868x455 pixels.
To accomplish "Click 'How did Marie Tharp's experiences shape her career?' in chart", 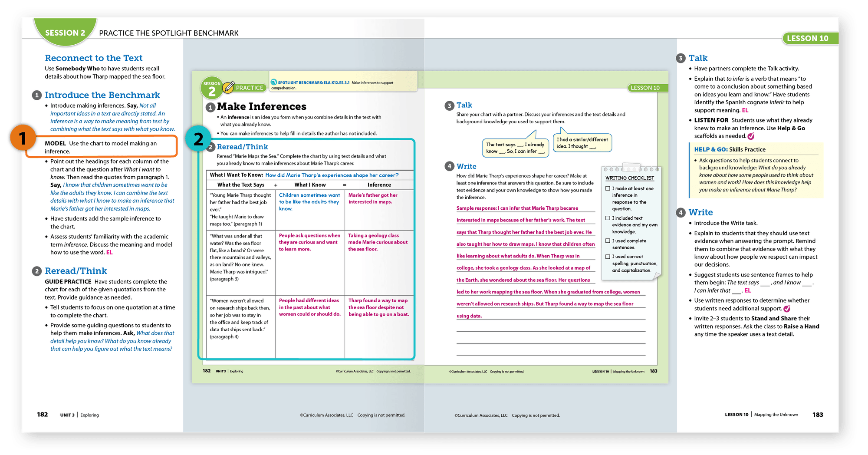I will point(332,175).
